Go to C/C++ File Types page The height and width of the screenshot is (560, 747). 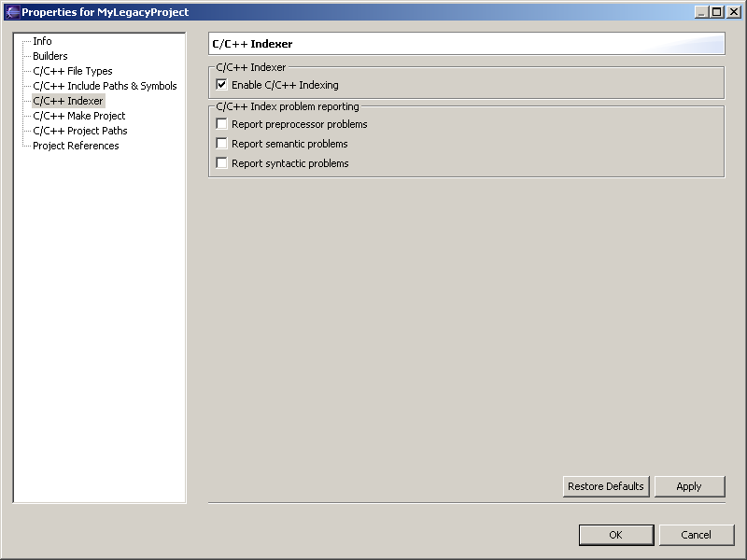tap(72, 71)
